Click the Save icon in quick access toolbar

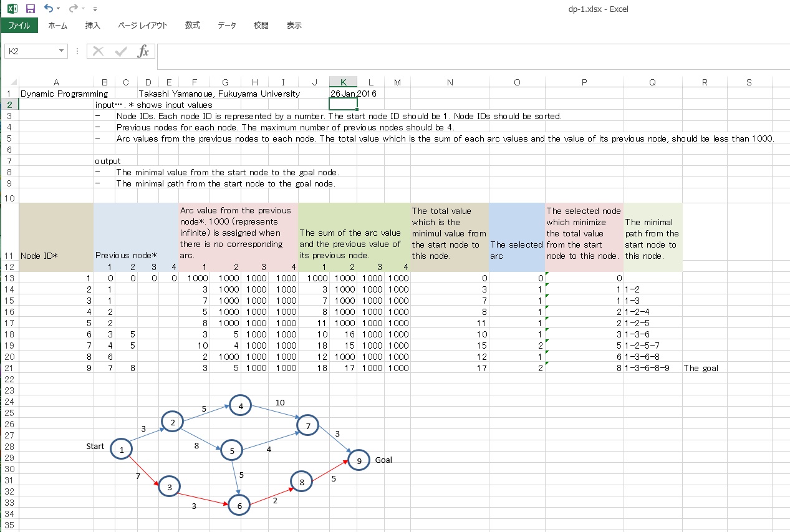click(31, 9)
